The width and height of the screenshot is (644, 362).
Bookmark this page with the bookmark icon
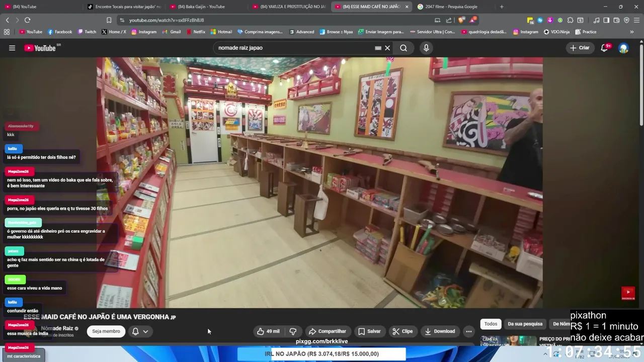(x=109, y=20)
